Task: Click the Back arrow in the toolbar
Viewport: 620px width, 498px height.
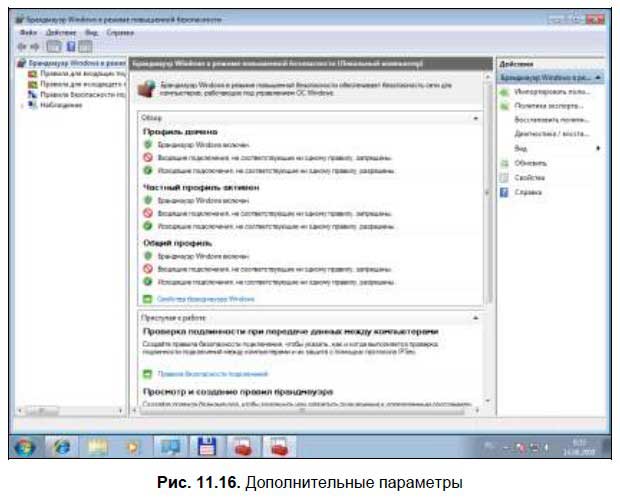Action: (22, 47)
